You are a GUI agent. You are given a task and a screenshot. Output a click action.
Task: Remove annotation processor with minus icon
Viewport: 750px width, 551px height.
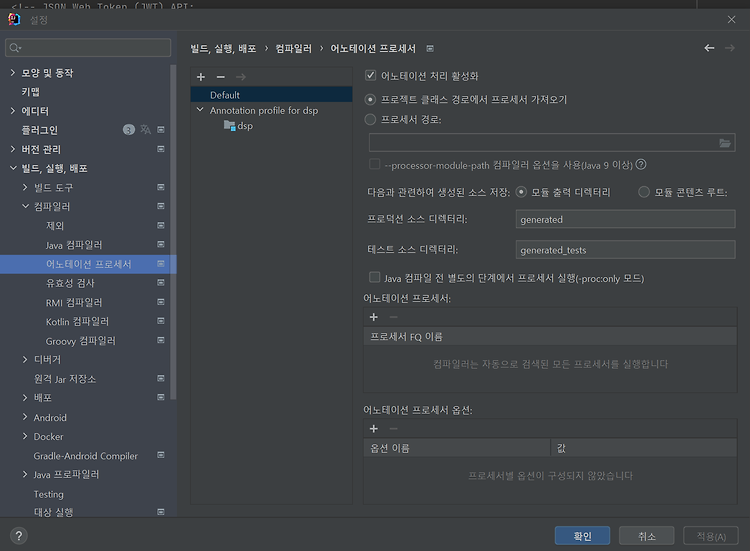tap(393, 317)
